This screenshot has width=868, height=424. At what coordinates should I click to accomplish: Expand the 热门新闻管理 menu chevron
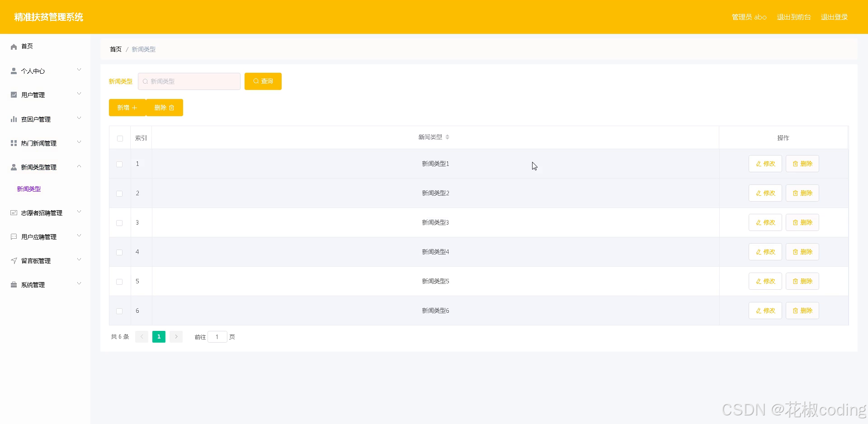click(79, 142)
